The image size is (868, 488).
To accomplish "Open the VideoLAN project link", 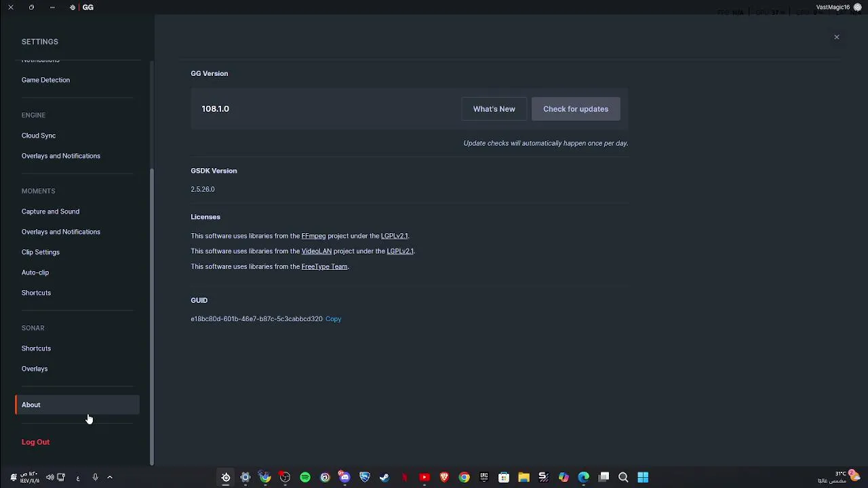I will [316, 251].
